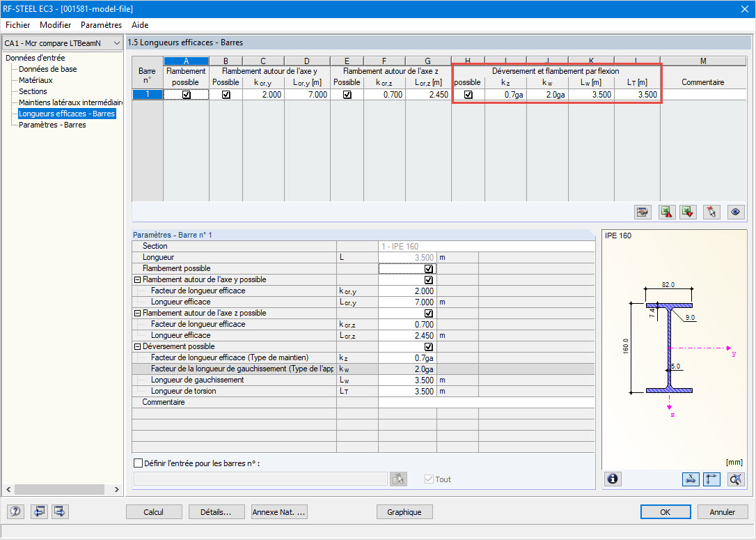Uncheck Flambement possible in parameters panel
This screenshot has width=756, height=540.
(428, 269)
